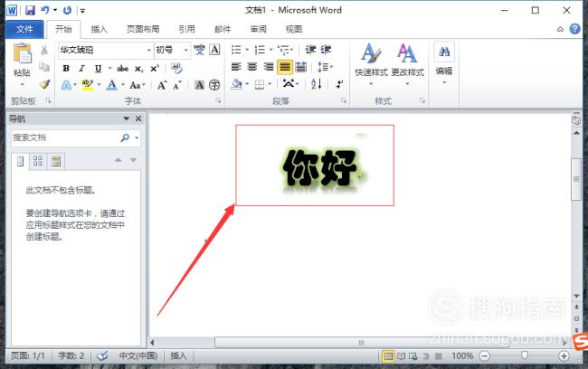Center the text alignment
588x369 pixels.
tap(252, 67)
